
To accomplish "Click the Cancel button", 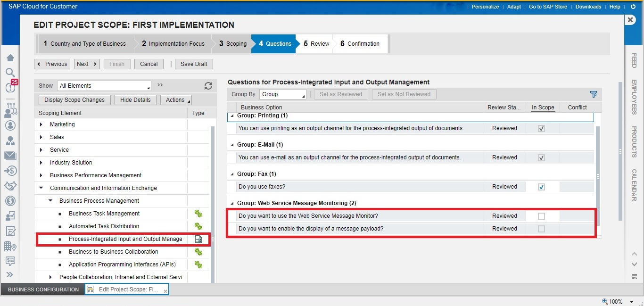I will coord(149,64).
